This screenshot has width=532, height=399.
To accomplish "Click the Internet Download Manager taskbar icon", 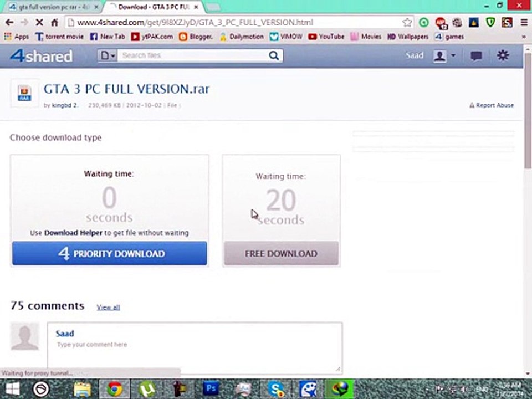I will 340,389.
